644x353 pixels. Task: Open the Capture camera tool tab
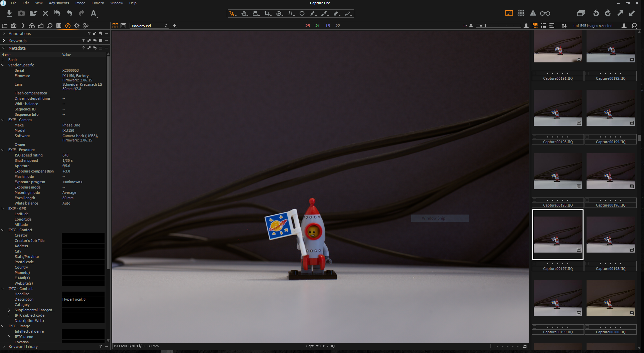click(x=14, y=26)
